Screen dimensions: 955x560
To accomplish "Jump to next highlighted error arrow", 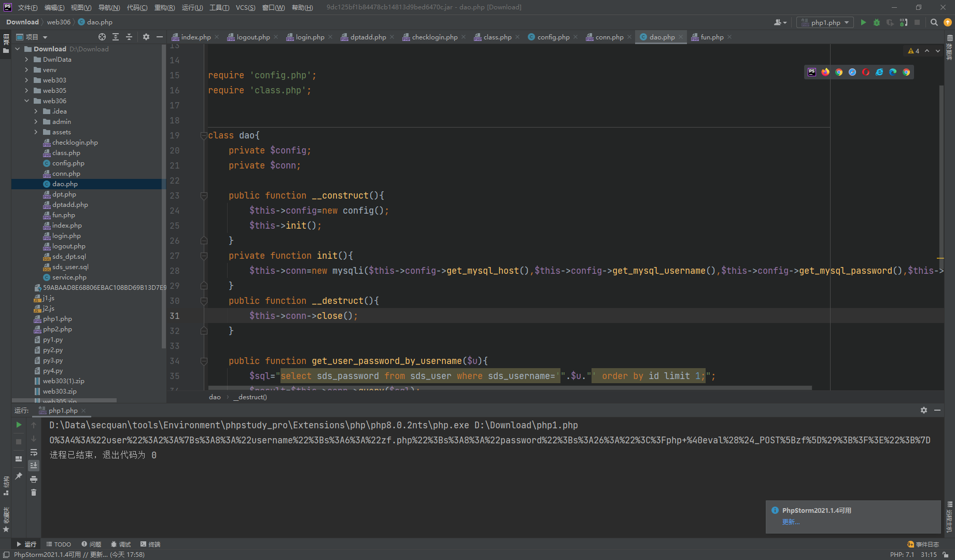I will (938, 51).
